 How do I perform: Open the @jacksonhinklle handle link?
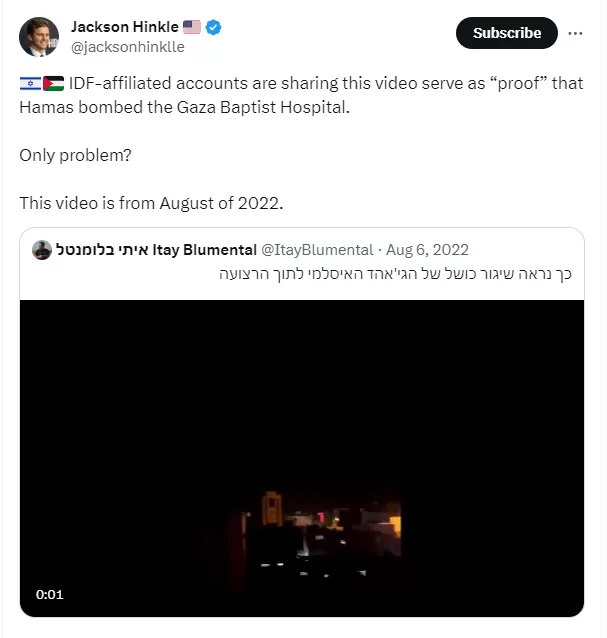pos(127,47)
